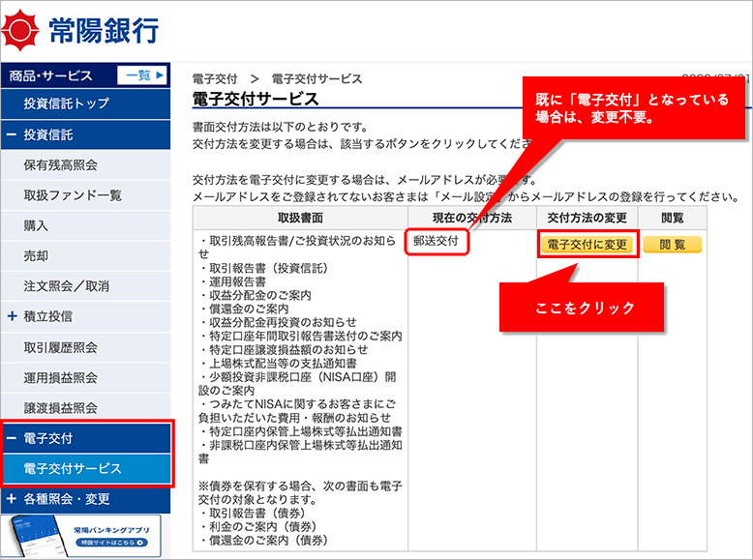Viewport: 753px width, 560px height.
Task: Open the 常陽バンキングアプリ banner
Action: [x=81, y=537]
